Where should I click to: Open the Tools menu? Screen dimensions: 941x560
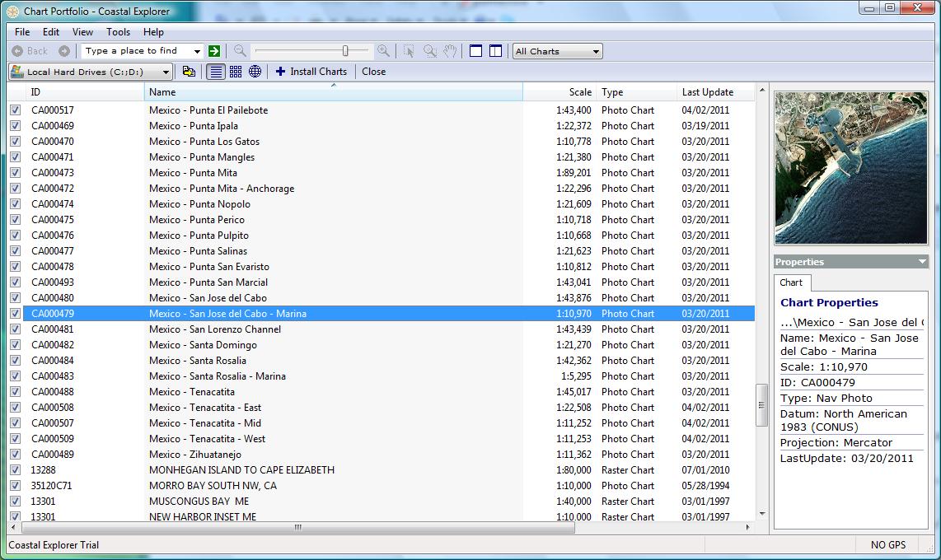tap(118, 32)
